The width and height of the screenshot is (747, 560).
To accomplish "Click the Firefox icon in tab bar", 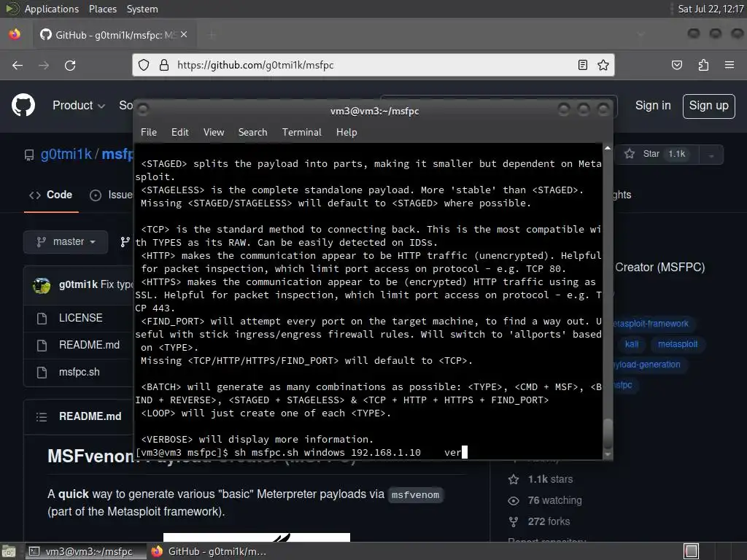I will click(x=15, y=34).
